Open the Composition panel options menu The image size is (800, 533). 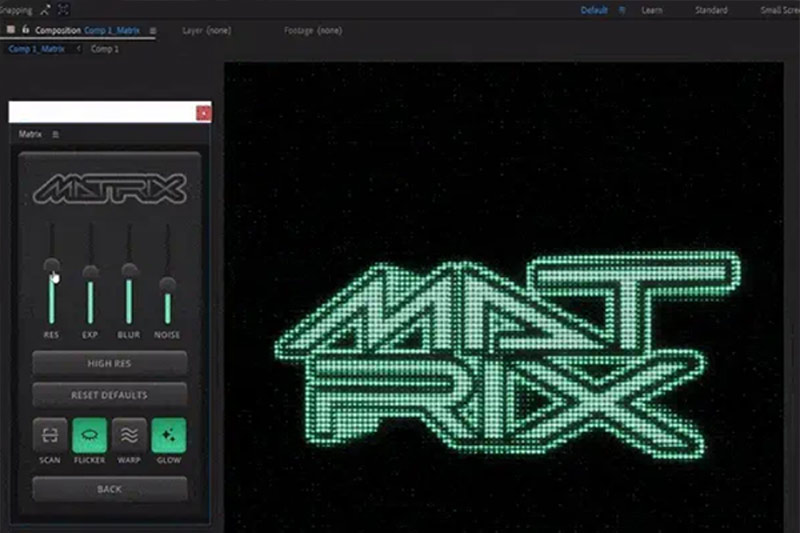[x=153, y=31]
